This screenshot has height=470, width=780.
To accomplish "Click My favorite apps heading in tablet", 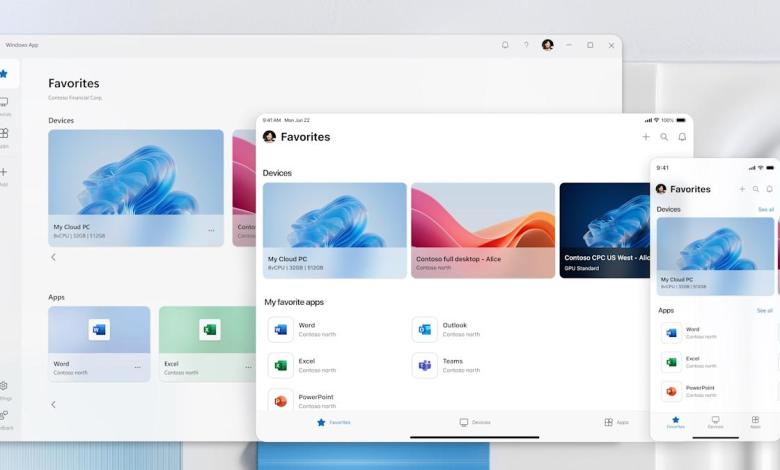I will point(294,302).
